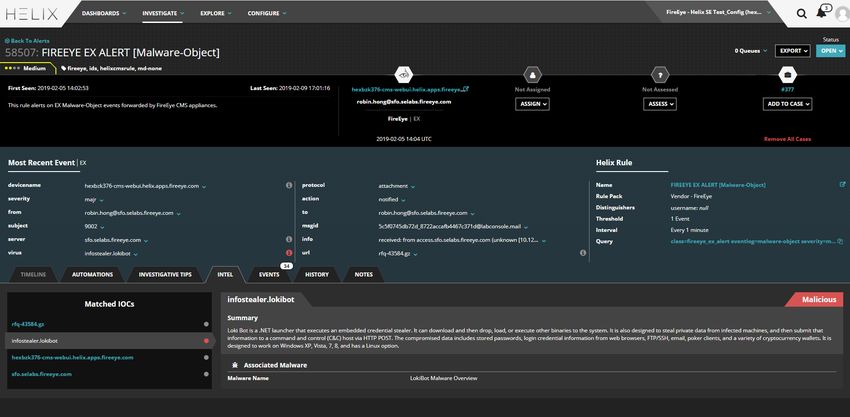The width and height of the screenshot is (850, 417).
Task: Open external link icon beside device hostname
Action: point(466,89)
